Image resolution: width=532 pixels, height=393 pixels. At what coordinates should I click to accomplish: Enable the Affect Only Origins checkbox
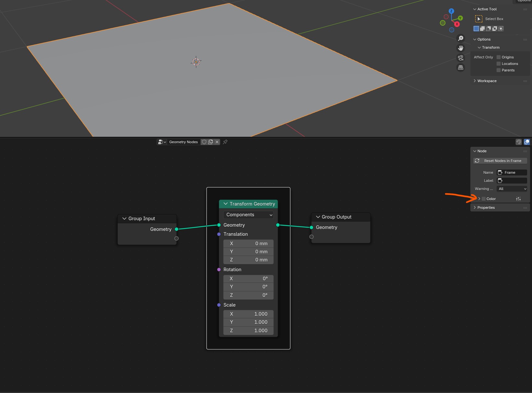(x=499, y=57)
